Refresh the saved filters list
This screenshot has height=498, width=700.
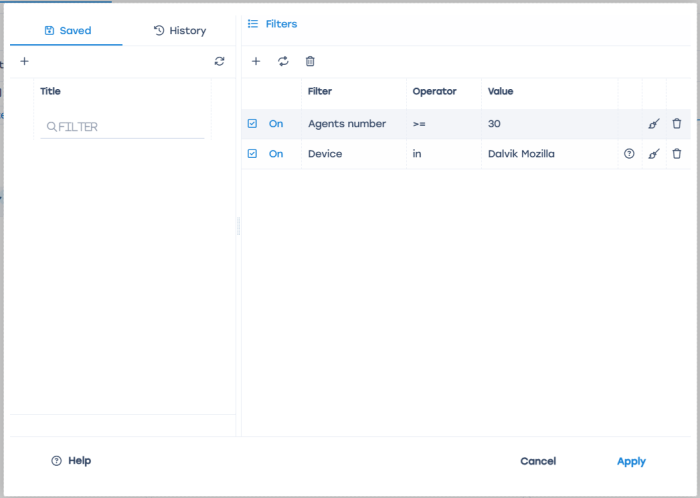219,61
